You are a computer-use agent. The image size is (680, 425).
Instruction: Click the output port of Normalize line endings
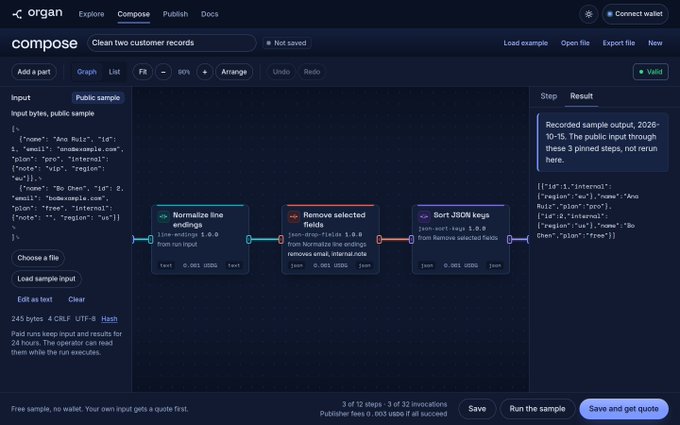click(x=248, y=239)
